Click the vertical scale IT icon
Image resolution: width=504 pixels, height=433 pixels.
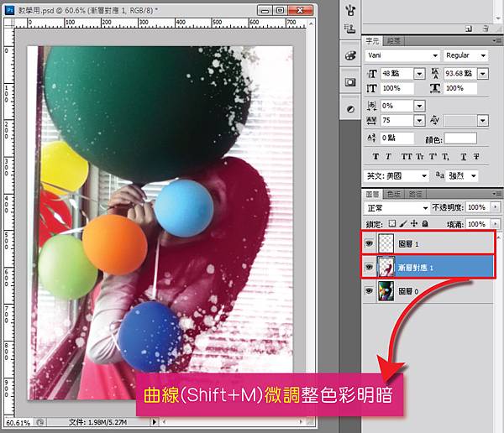tap(372, 88)
